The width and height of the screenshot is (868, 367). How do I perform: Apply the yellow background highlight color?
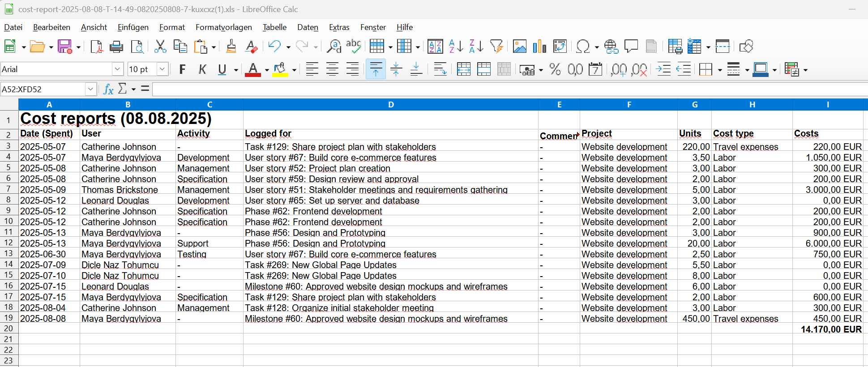tap(280, 69)
